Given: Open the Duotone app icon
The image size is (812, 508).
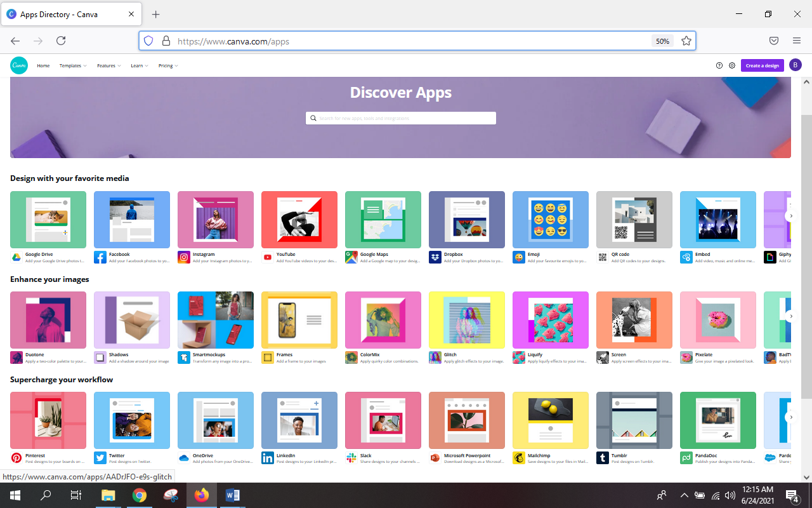Looking at the screenshot, I should tap(16, 358).
